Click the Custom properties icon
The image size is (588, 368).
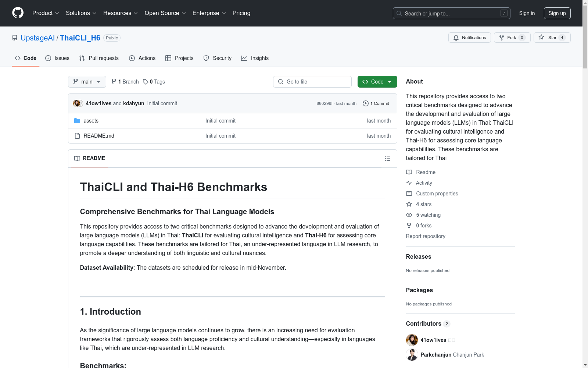(x=409, y=194)
